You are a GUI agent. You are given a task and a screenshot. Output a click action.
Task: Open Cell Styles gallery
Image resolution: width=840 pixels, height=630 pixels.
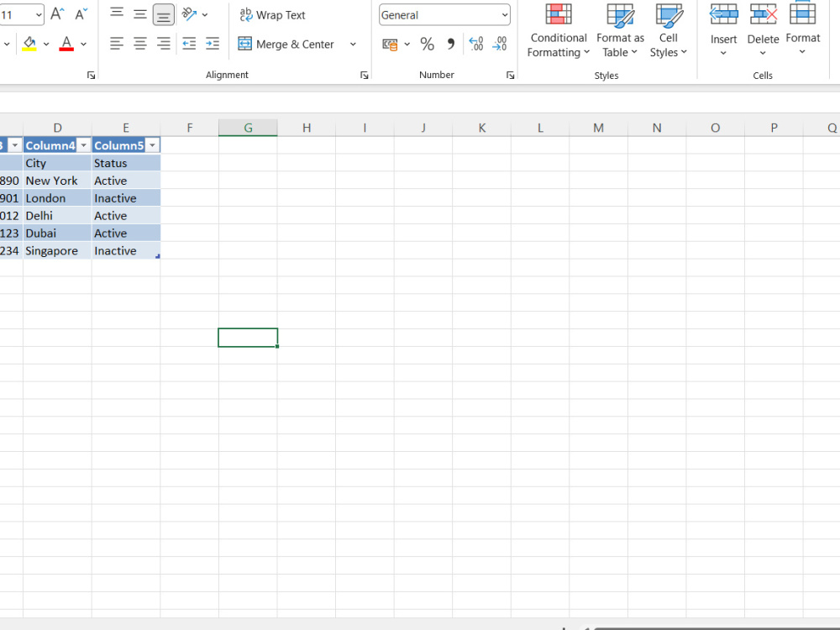pos(668,30)
